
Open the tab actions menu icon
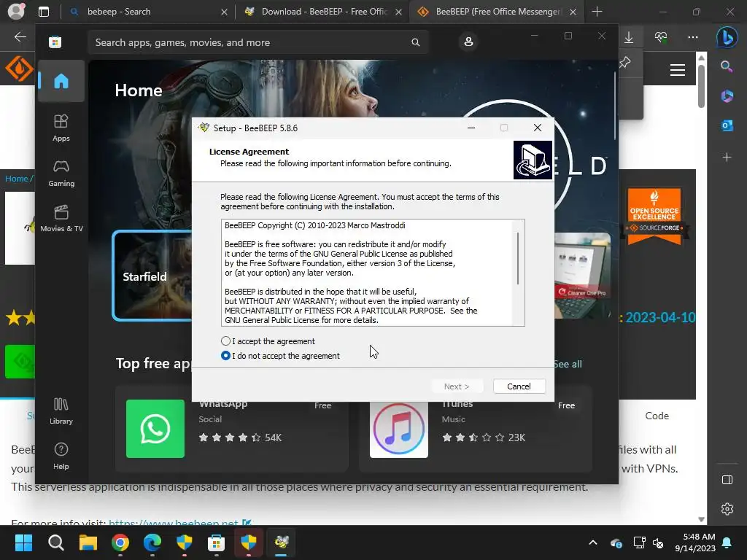tap(44, 12)
